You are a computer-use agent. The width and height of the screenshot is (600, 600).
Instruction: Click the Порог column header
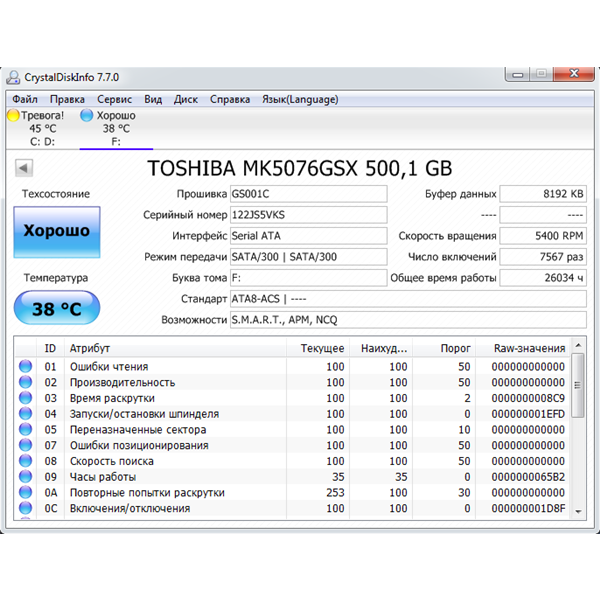point(444,348)
